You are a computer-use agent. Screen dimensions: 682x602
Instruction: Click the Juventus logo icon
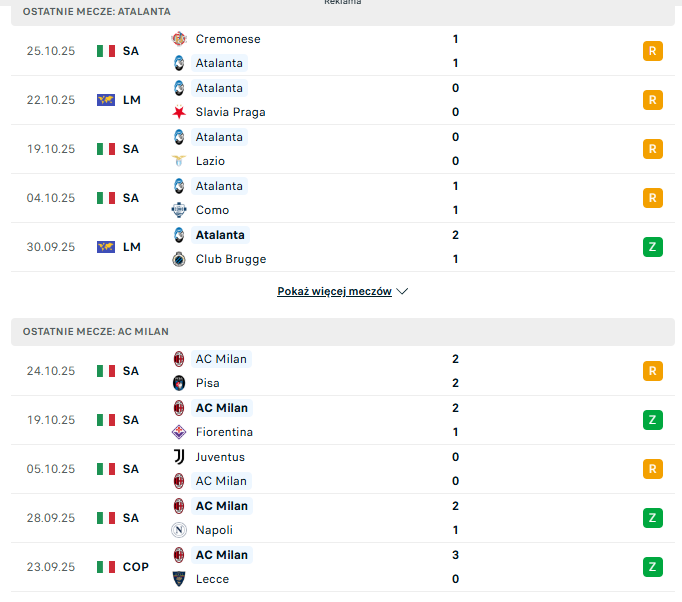[x=179, y=457]
